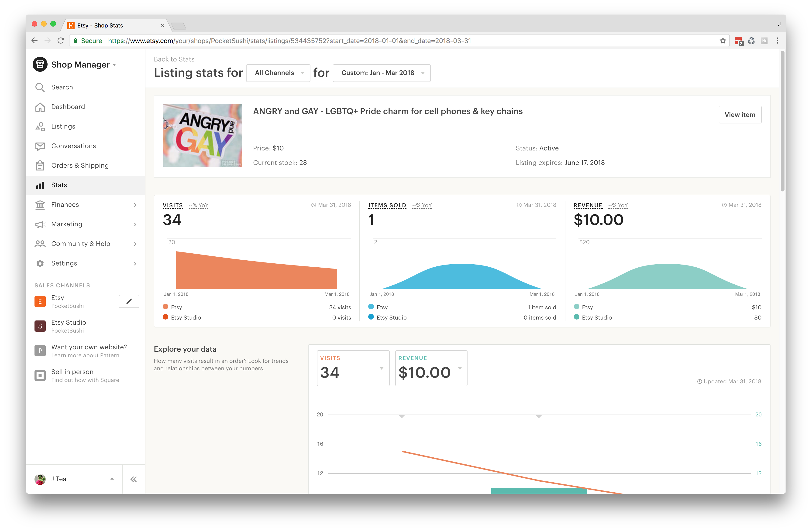Image resolution: width=812 pixels, height=531 pixels.
Task: Click the Square sell-in-person icon
Action: (x=40, y=376)
